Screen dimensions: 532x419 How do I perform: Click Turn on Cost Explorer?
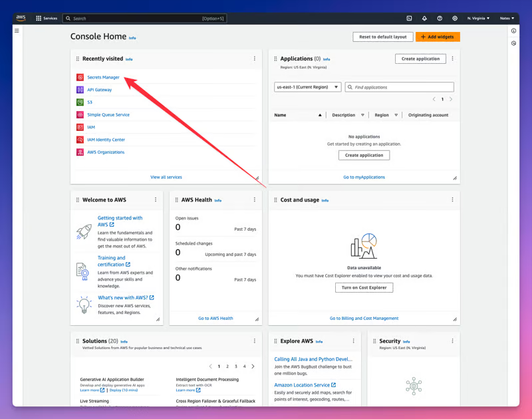click(364, 287)
